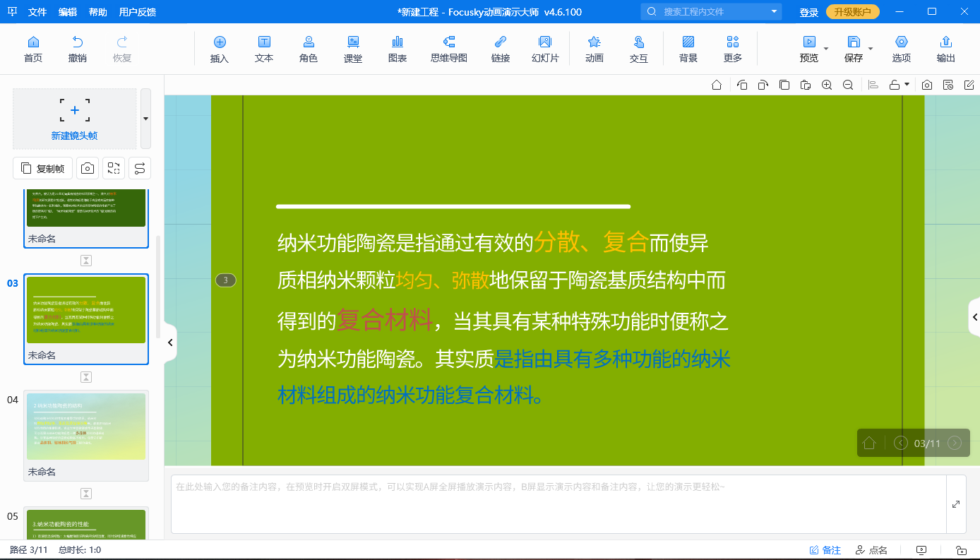Click the 链接 link tool
The width and height of the screenshot is (980, 560).
coord(501,49)
